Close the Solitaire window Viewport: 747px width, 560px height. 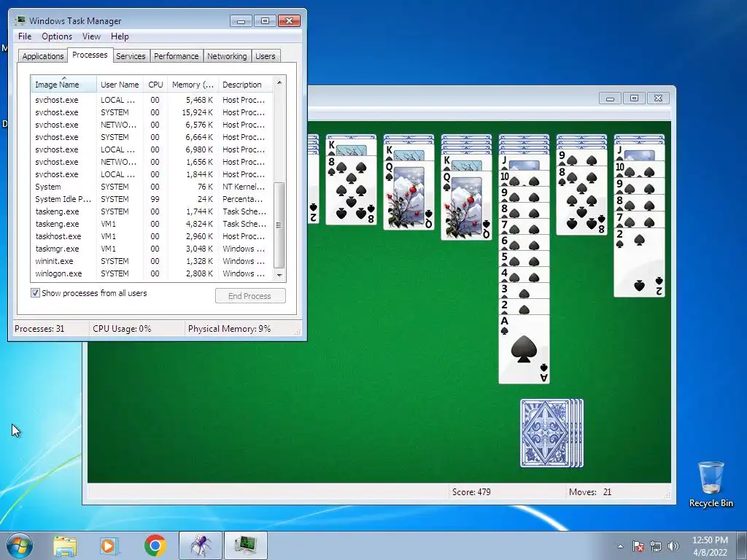pyautogui.click(x=659, y=98)
